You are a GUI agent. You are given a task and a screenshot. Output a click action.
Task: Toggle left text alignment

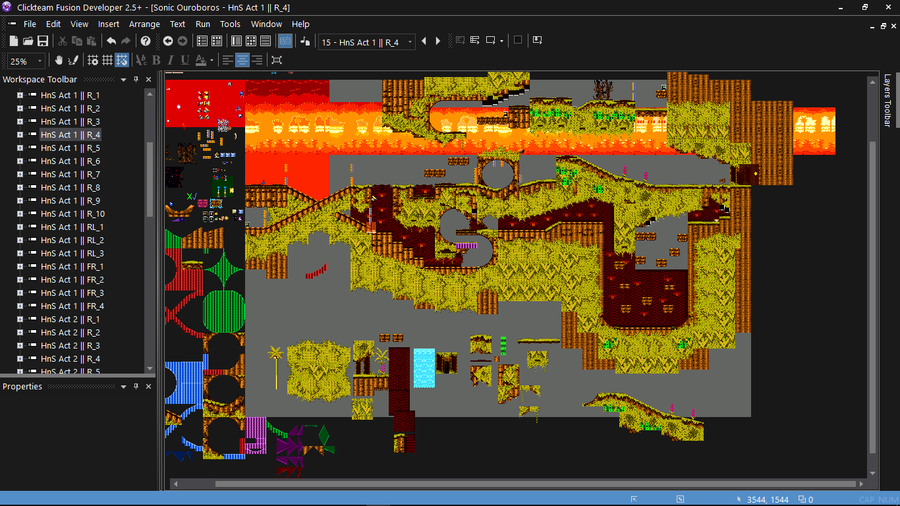coord(228,60)
